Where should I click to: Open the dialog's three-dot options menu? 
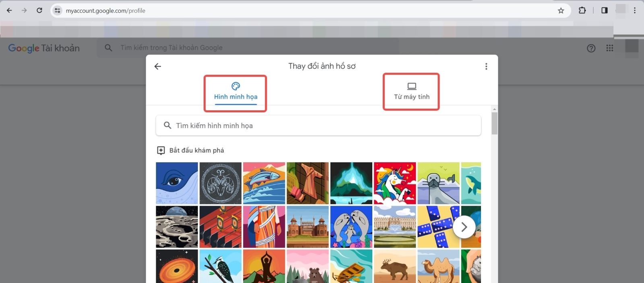pyautogui.click(x=486, y=66)
